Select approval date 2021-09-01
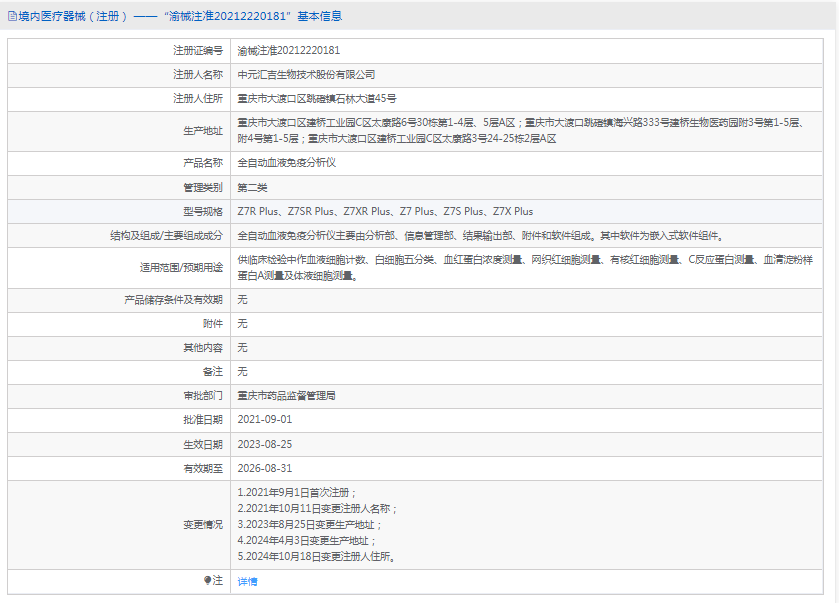 point(265,419)
